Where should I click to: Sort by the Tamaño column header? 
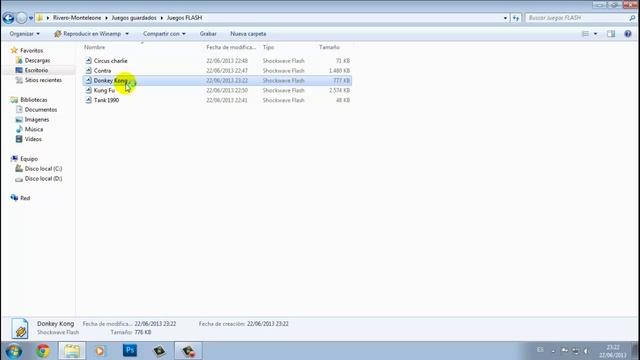[329, 47]
